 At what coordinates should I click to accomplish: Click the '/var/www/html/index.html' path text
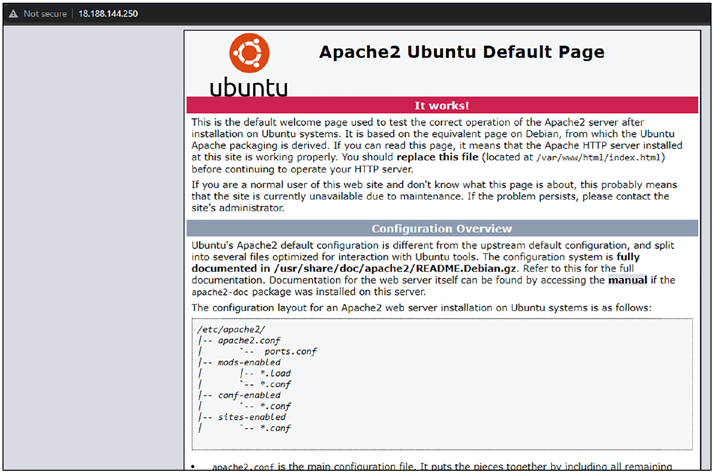(x=598, y=158)
